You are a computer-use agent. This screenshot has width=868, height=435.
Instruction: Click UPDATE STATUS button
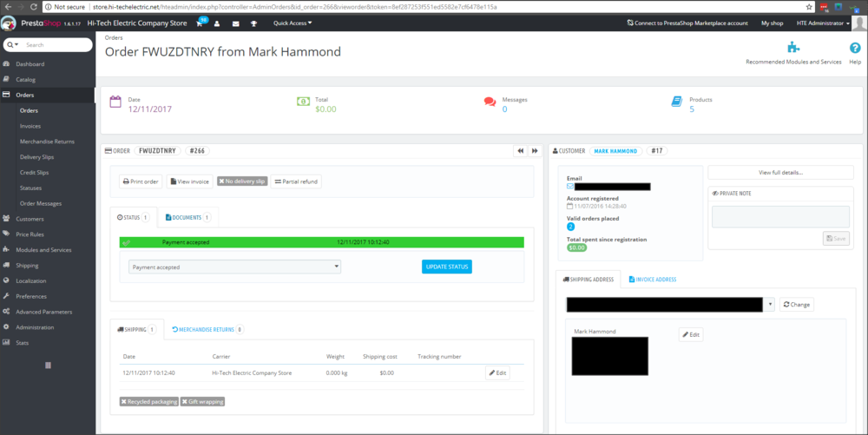(x=447, y=267)
